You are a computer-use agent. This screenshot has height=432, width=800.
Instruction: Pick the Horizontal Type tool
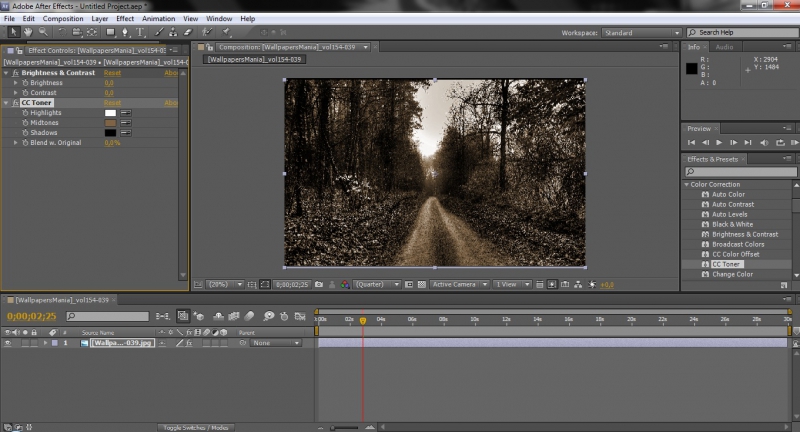coord(141,32)
